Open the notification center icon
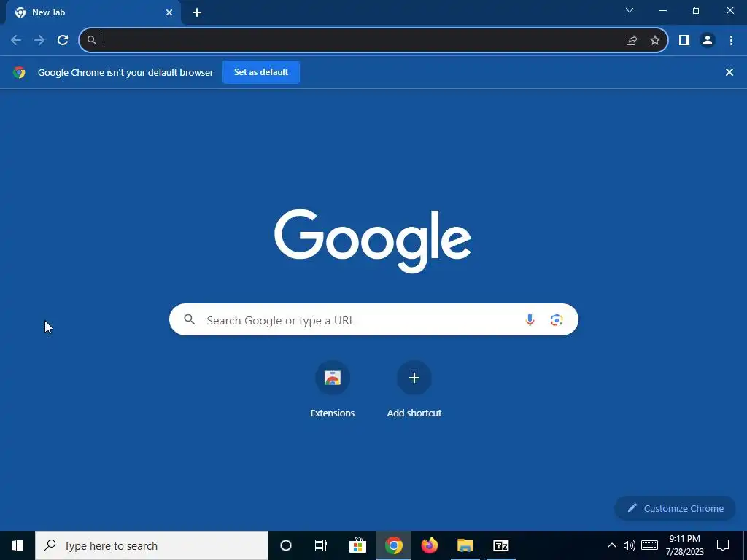Viewport: 747px width, 560px height. point(723,545)
